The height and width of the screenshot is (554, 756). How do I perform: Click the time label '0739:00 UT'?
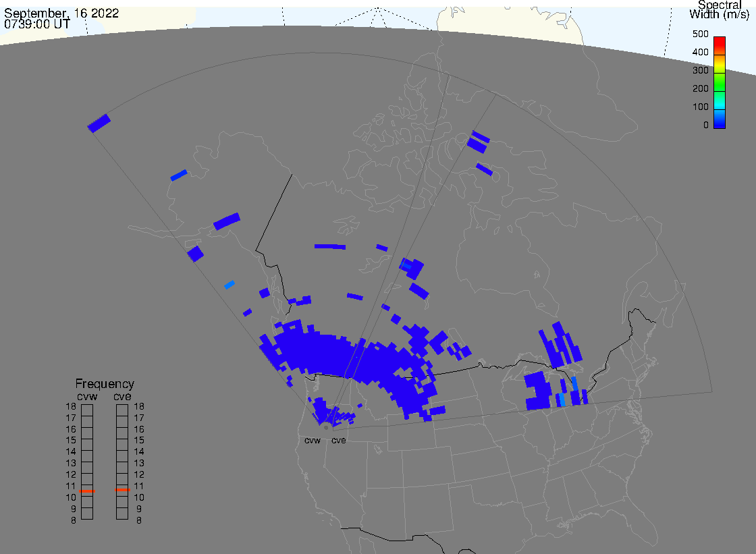click(x=37, y=24)
